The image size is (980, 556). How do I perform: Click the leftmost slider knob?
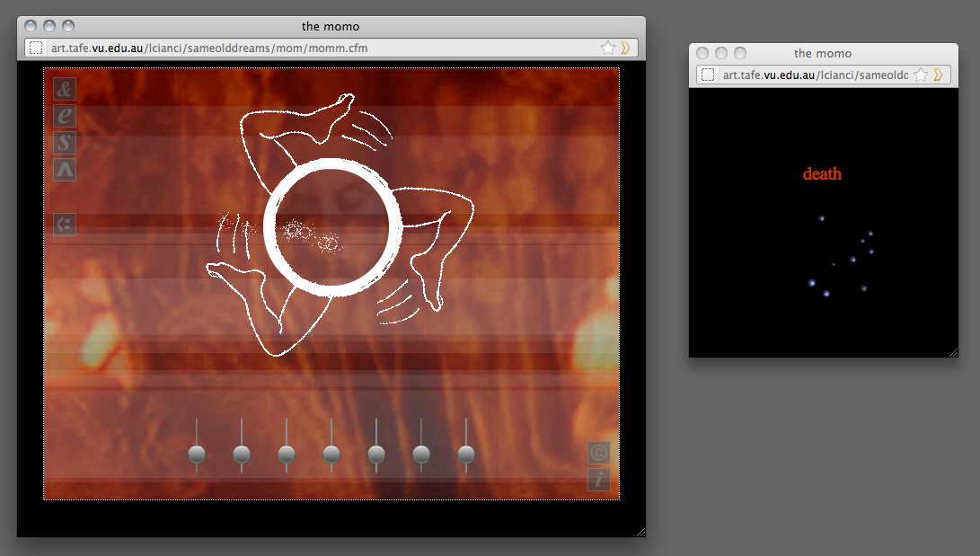197,455
